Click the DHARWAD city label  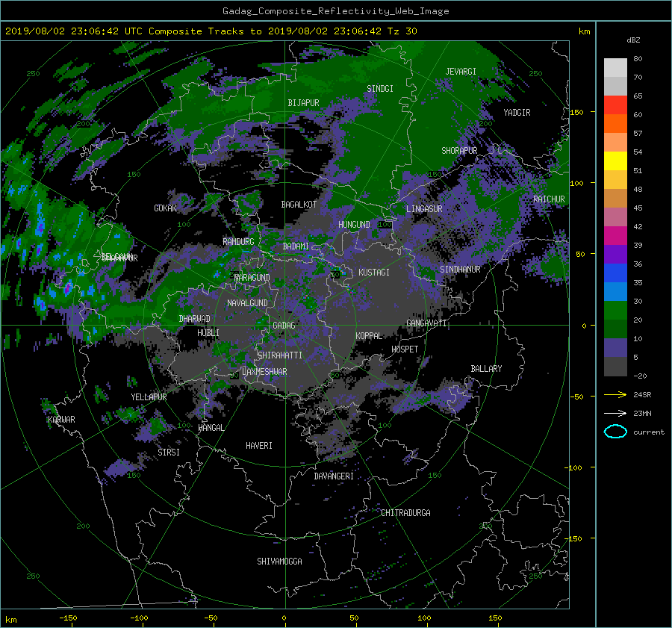194,319
